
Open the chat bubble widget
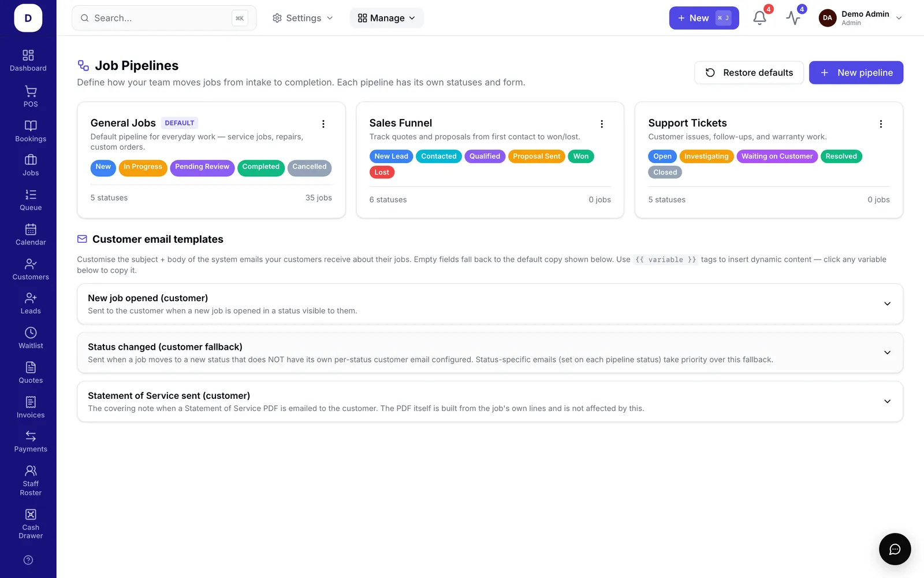click(x=895, y=549)
